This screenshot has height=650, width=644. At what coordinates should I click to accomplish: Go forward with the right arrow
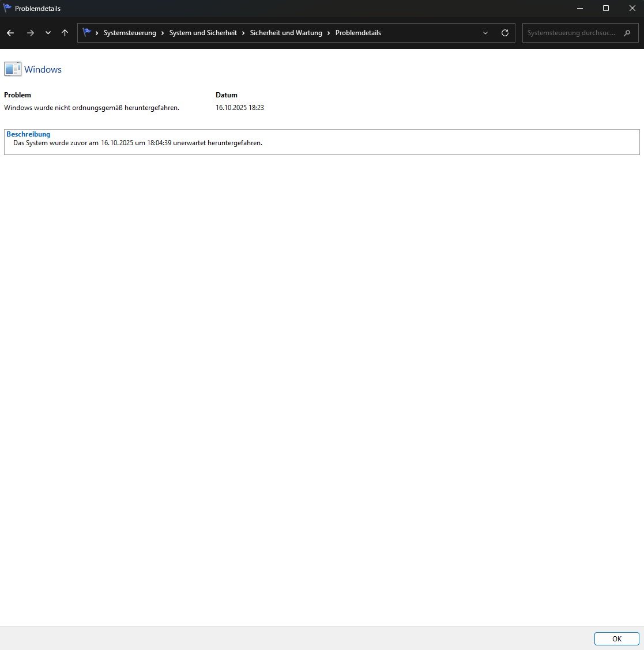pyautogui.click(x=31, y=33)
